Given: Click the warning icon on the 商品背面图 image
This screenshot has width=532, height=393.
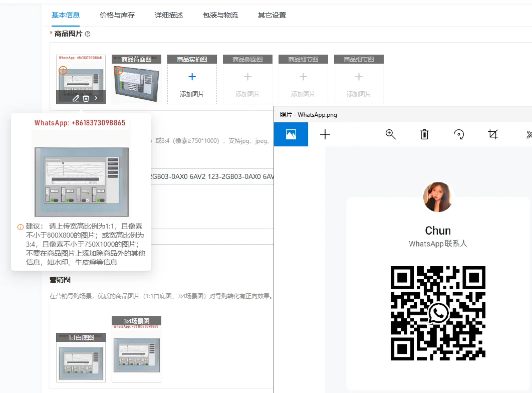Looking at the screenshot, I should coord(118,71).
